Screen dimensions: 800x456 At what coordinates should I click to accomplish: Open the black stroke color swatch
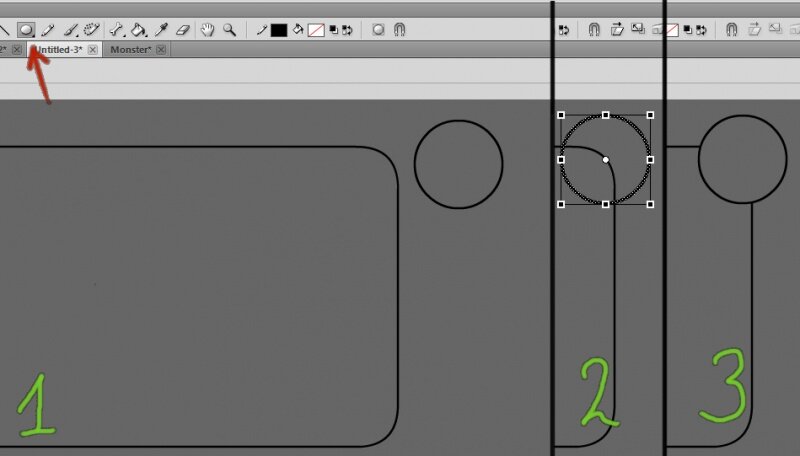[x=279, y=30]
